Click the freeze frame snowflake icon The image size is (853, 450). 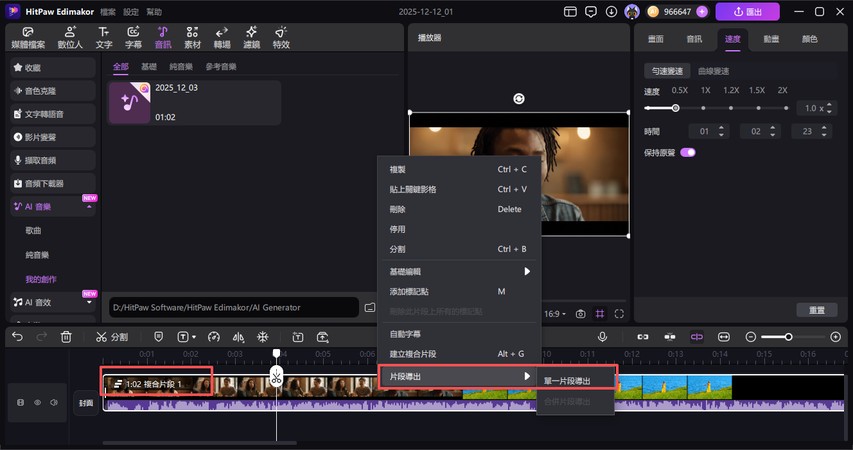tap(263, 337)
